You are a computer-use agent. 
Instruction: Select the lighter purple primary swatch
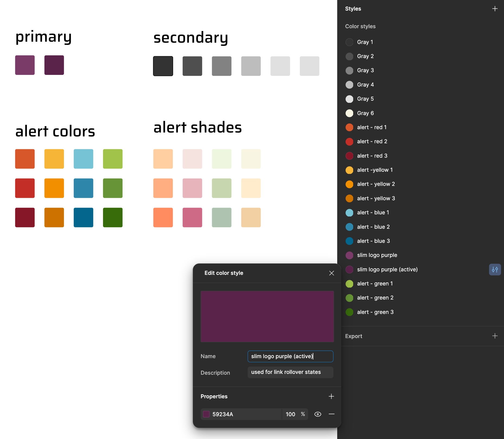pos(25,65)
